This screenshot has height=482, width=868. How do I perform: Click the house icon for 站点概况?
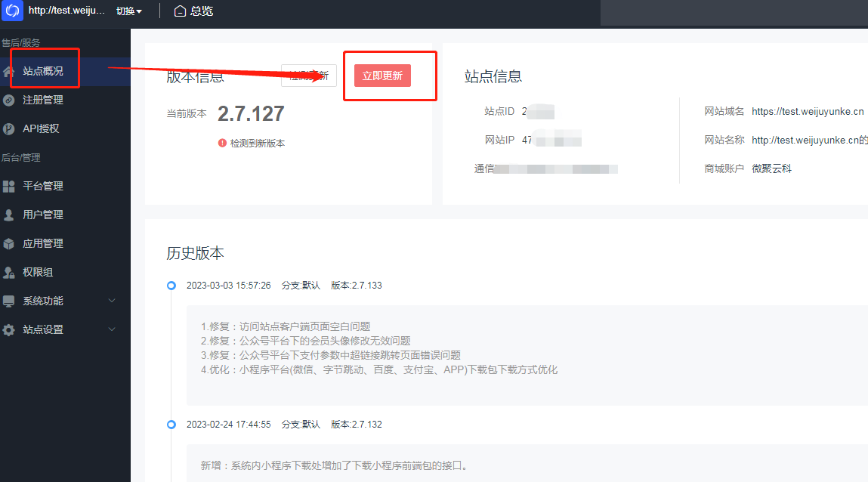pyautogui.click(x=8, y=71)
